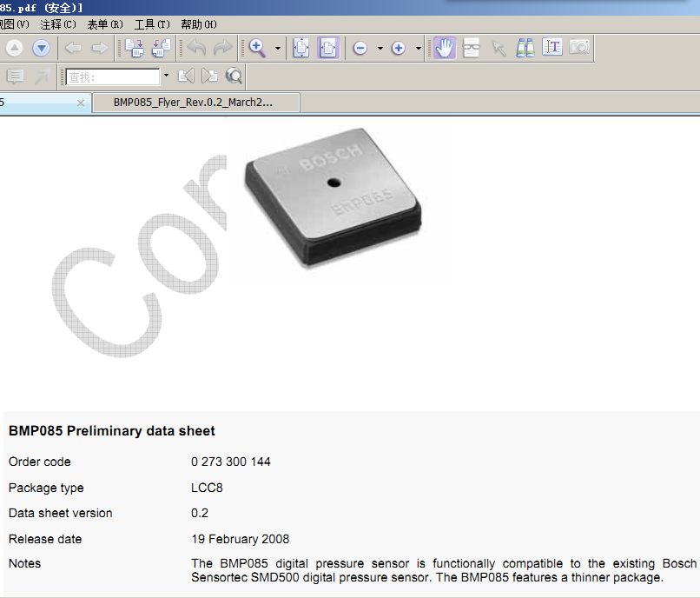Open the 表单(R) menu

(105, 24)
